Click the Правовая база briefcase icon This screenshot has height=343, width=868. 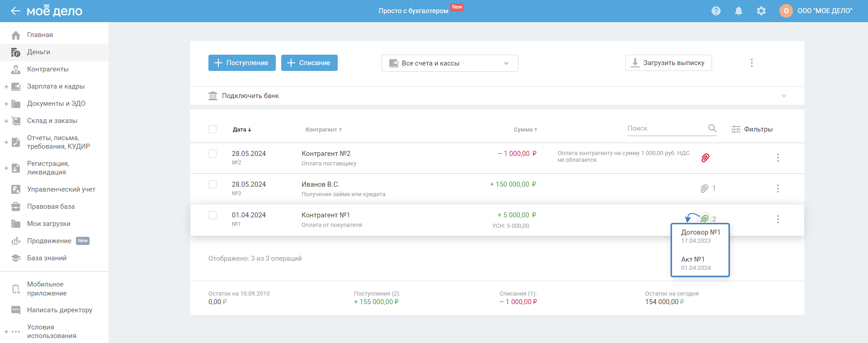tap(16, 207)
